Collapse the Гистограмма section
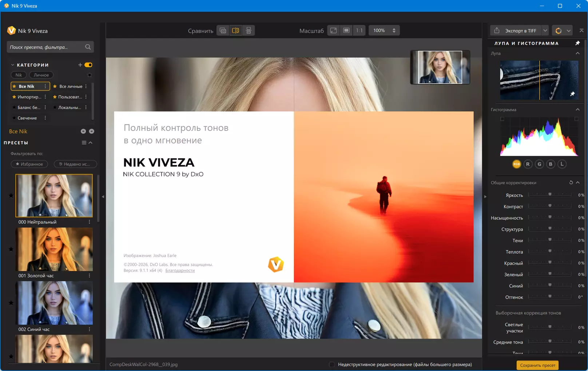Screen dimensions: 588x371 click(x=577, y=109)
